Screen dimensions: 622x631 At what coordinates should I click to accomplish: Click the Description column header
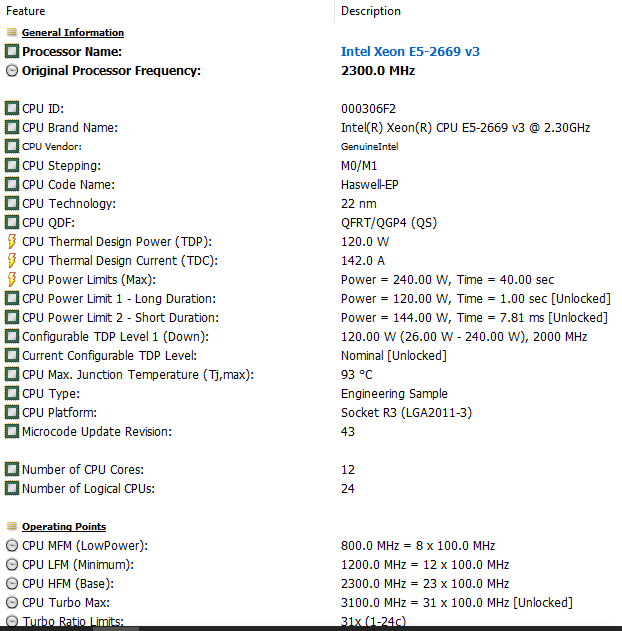click(x=371, y=11)
